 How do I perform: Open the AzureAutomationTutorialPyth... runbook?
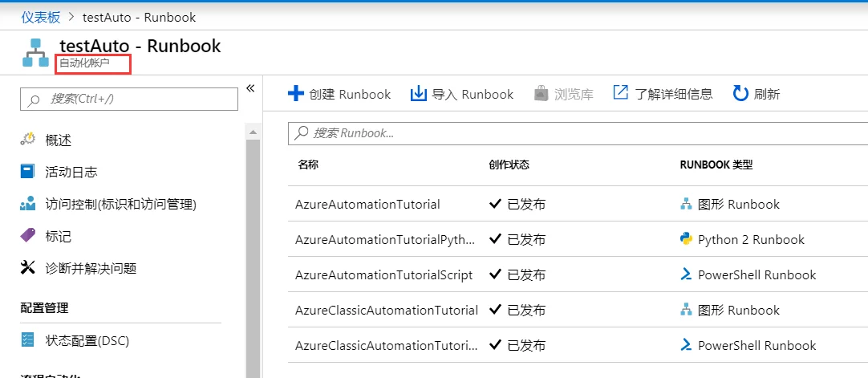click(x=385, y=240)
